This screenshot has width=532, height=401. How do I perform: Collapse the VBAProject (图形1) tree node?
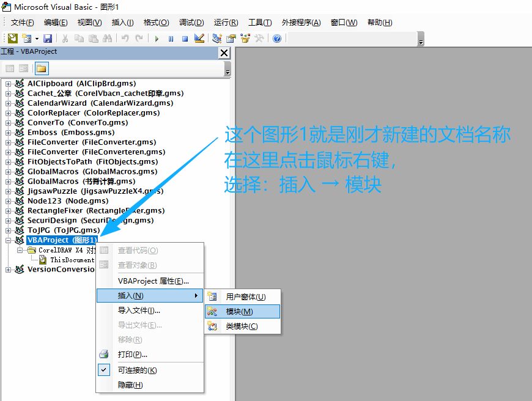click(9, 240)
